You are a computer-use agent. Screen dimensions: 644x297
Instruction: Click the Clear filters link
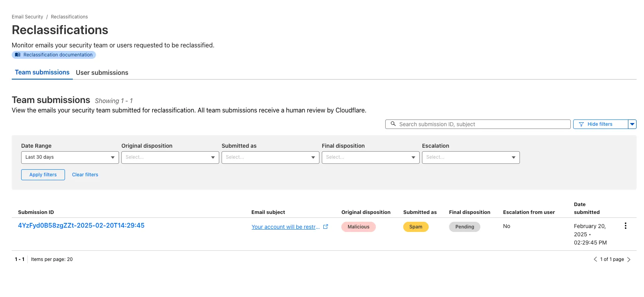pyautogui.click(x=85, y=175)
